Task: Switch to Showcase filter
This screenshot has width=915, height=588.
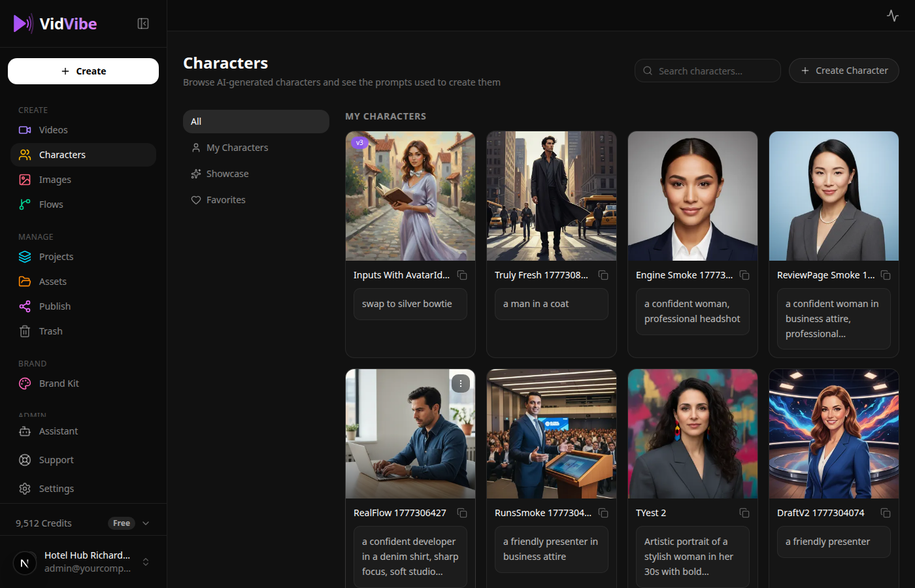Action: coord(256,174)
